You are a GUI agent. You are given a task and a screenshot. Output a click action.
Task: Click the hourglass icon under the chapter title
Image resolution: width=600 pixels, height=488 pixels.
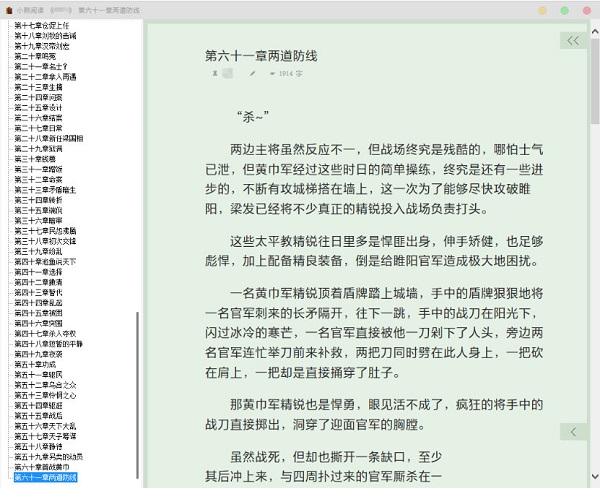tap(215, 73)
